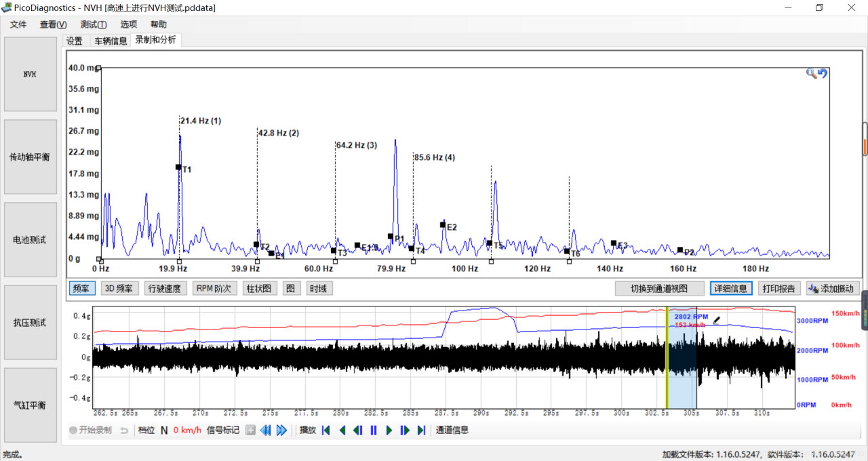
Task: Select 传动轴平衡 in the left sidebar
Action: [x=31, y=157]
